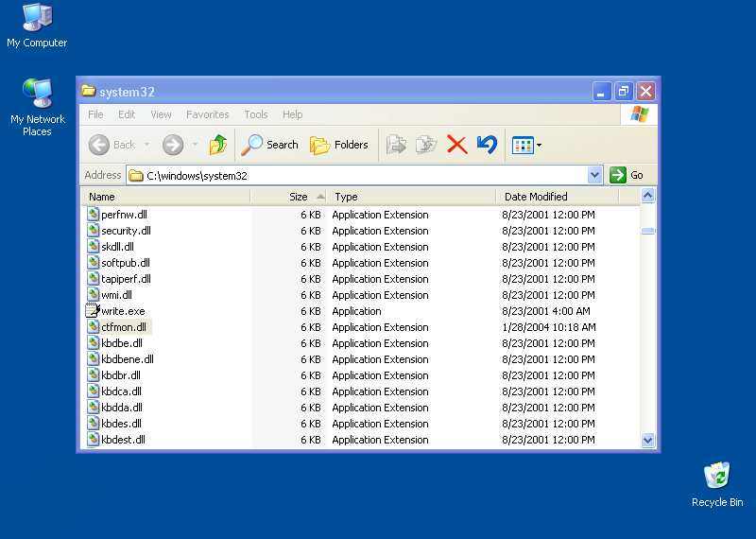Viewport: 756px width, 539px height.
Task: Click the Go button
Action: 626,175
